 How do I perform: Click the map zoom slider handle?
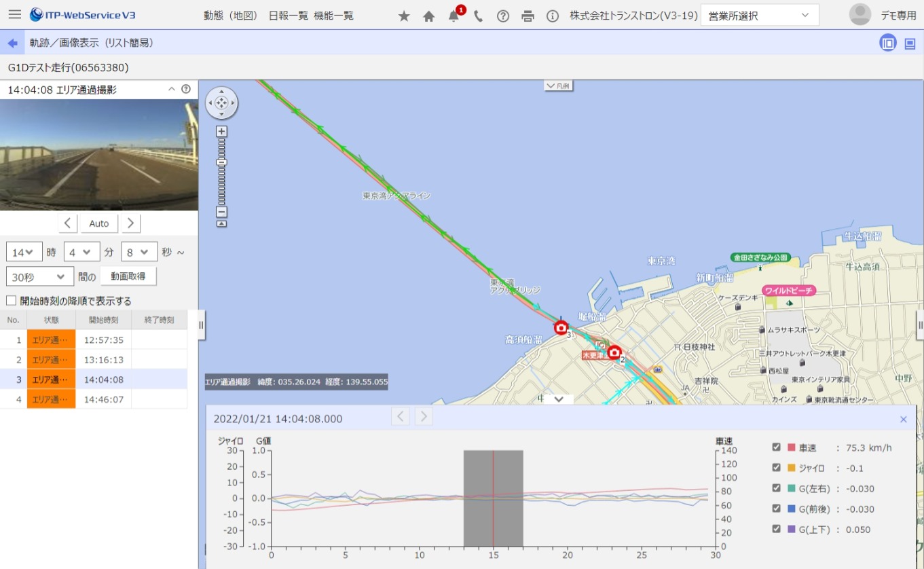221,162
